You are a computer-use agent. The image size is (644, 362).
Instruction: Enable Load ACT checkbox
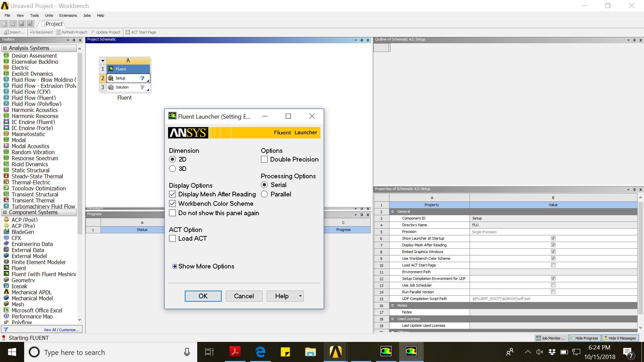(172, 238)
